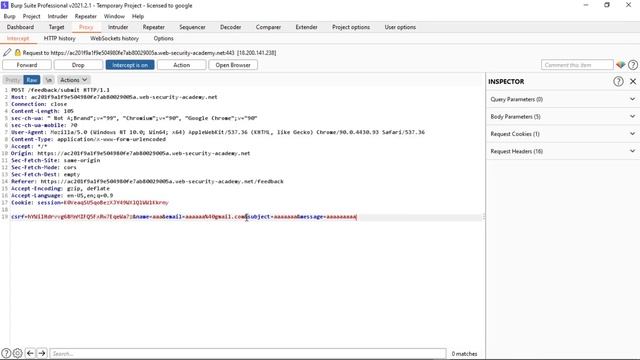Image resolution: width=640 pixels, height=360 pixels.
Task: Click the bottom Search input field
Action: 248,353
